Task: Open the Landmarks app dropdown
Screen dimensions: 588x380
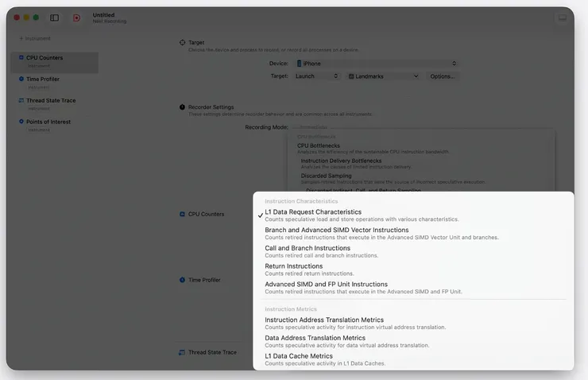Action: tap(383, 76)
